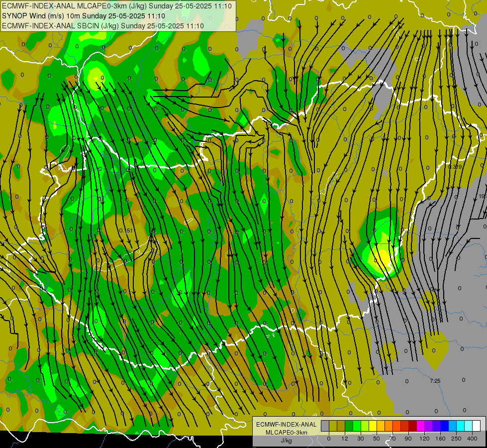
Task: Select the dark green legend swatch
Action: [349, 426]
